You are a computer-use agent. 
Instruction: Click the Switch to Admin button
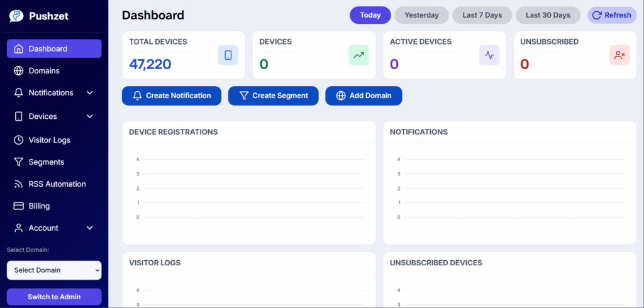pyautogui.click(x=54, y=297)
